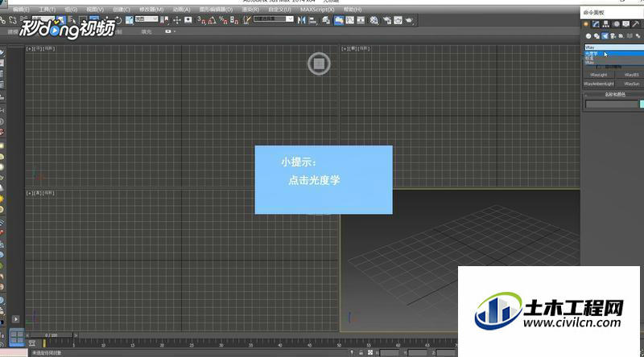
Task: Open Render Setup dialog
Action: point(387,19)
